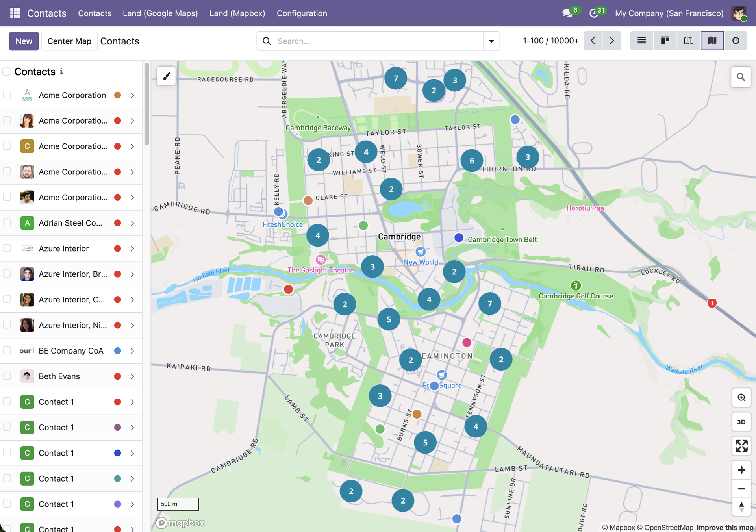Click the orange color dot for Acme Corporation
This screenshot has width=756, height=532.
coord(117,95)
